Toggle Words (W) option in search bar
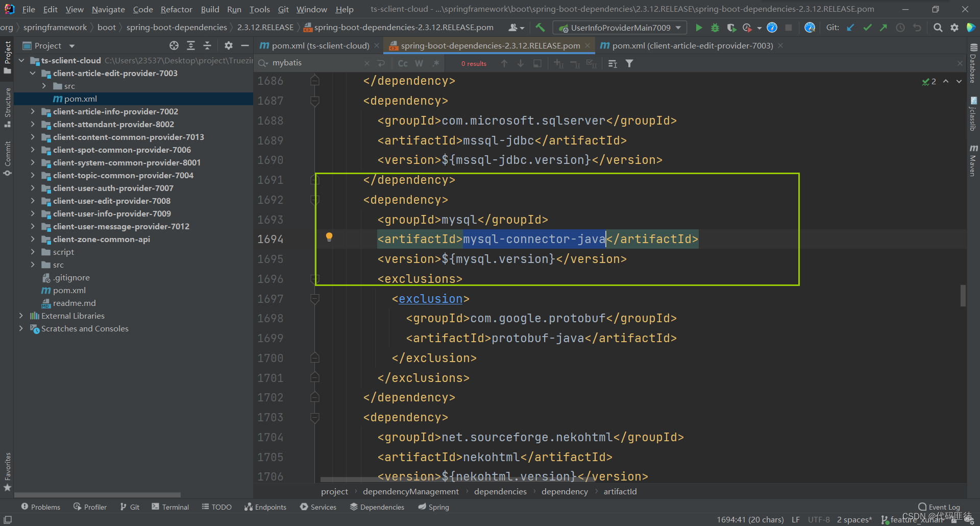 (x=419, y=63)
